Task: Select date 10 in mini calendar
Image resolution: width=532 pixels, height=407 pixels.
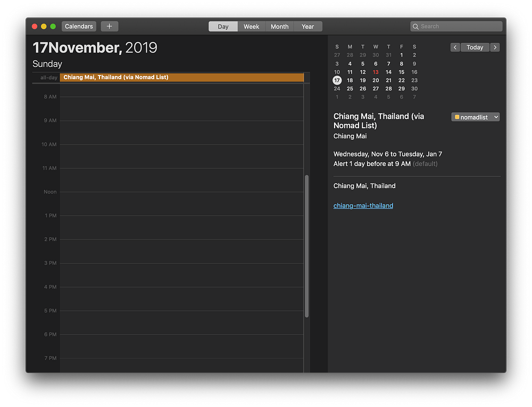Action: (337, 72)
